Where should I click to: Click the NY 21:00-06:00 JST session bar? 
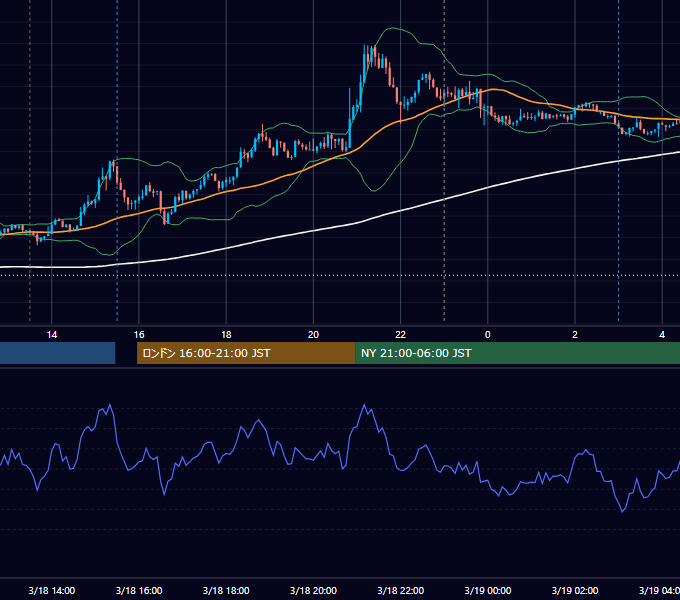tap(517, 353)
